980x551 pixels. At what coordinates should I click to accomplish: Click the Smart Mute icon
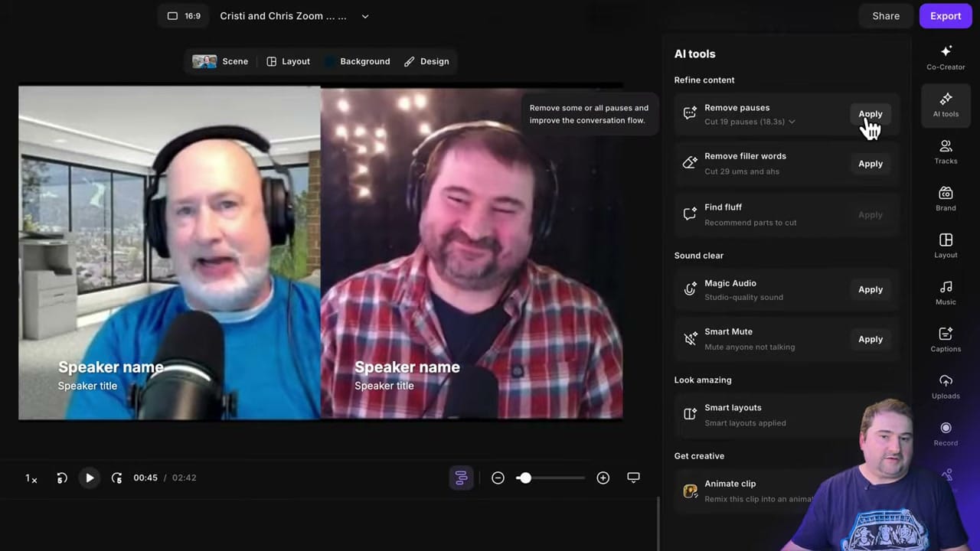click(x=690, y=338)
